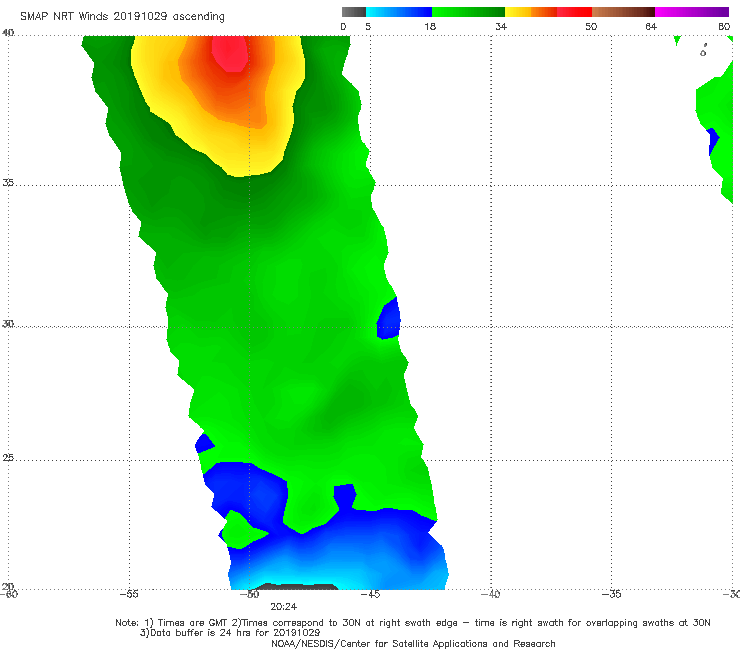Click the title 'SMAP NRT Winds 20191029 ascending'
740x650 pixels.
point(122,16)
